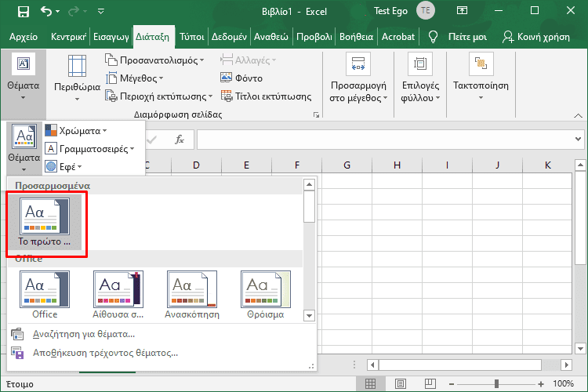588x392 pixels.
Task: Switch to the Δεδομένα tab
Action: click(x=229, y=37)
